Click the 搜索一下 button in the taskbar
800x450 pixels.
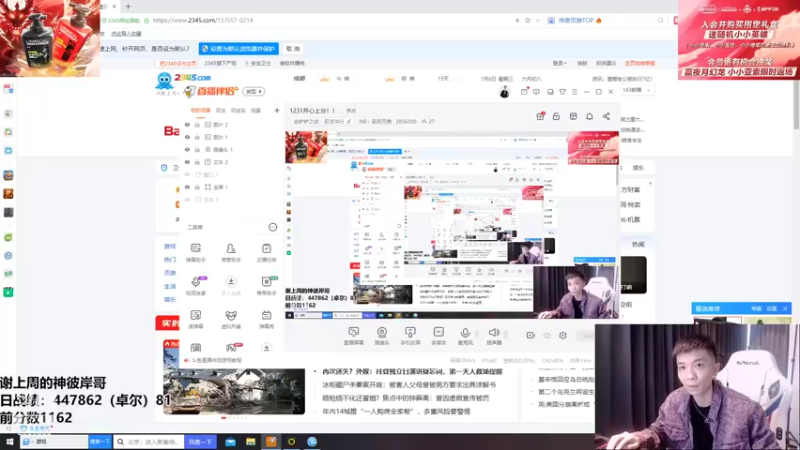[x=99, y=442]
